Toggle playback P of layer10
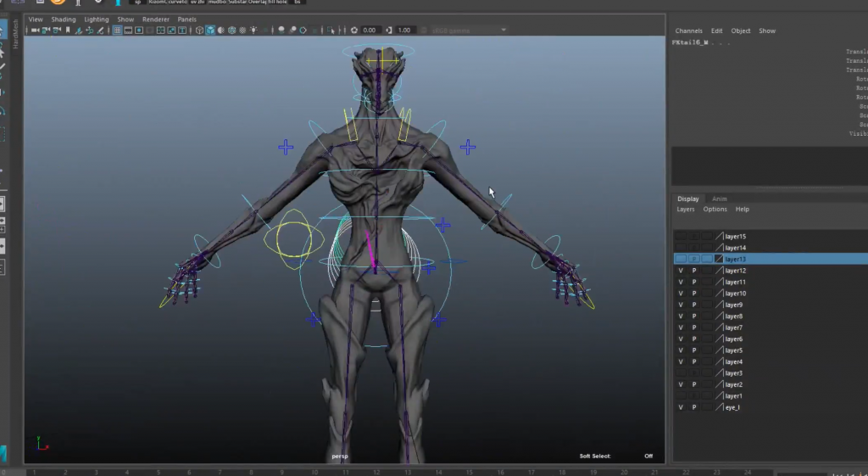This screenshot has height=476, width=868. (x=694, y=293)
